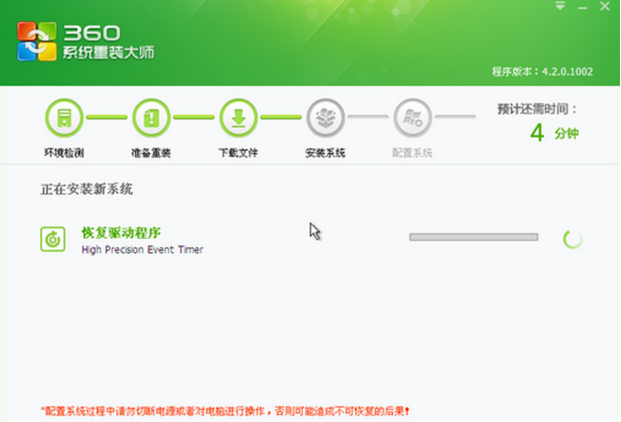Open the main menu dropdown in title bar

(560, 7)
